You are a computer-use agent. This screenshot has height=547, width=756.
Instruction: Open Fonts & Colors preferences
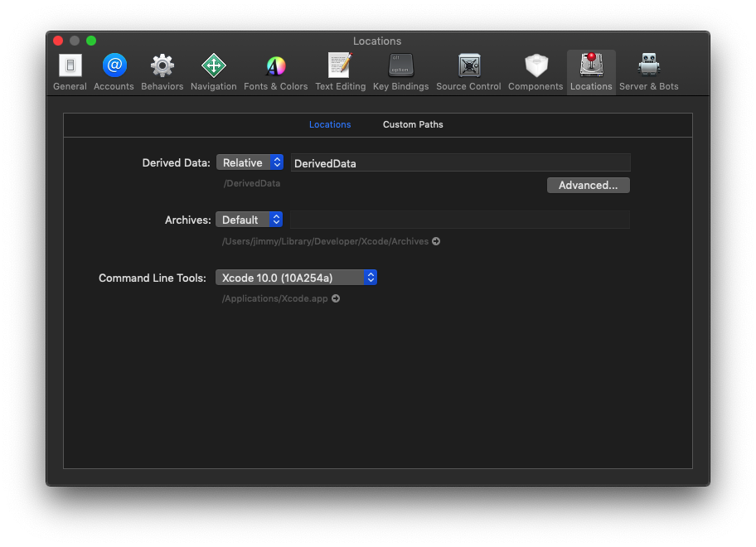276,72
